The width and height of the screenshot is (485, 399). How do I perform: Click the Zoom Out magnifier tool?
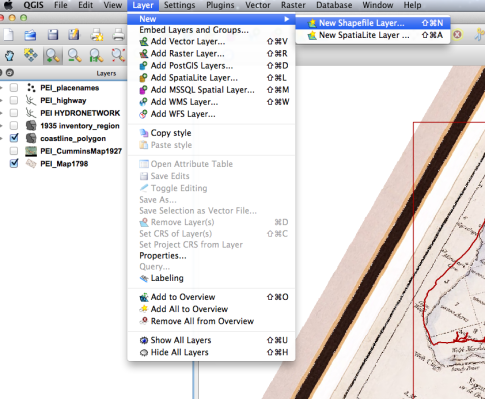[74, 55]
